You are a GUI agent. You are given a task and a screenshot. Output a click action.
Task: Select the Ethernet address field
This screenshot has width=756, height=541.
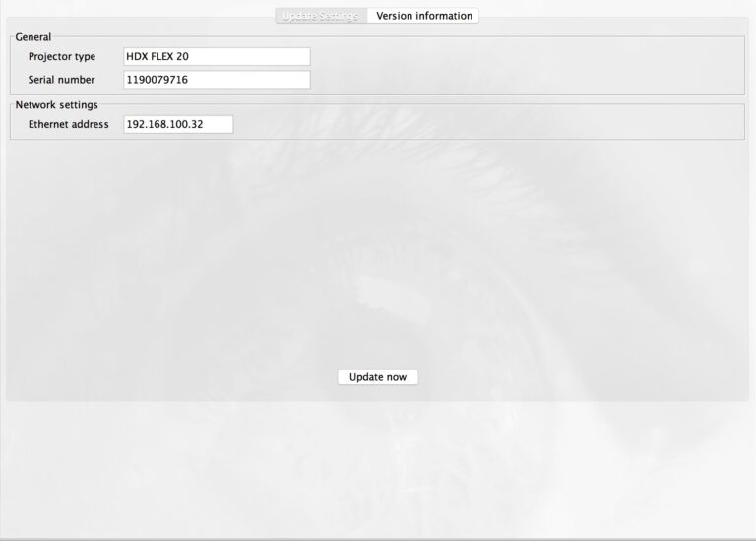(x=178, y=124)
